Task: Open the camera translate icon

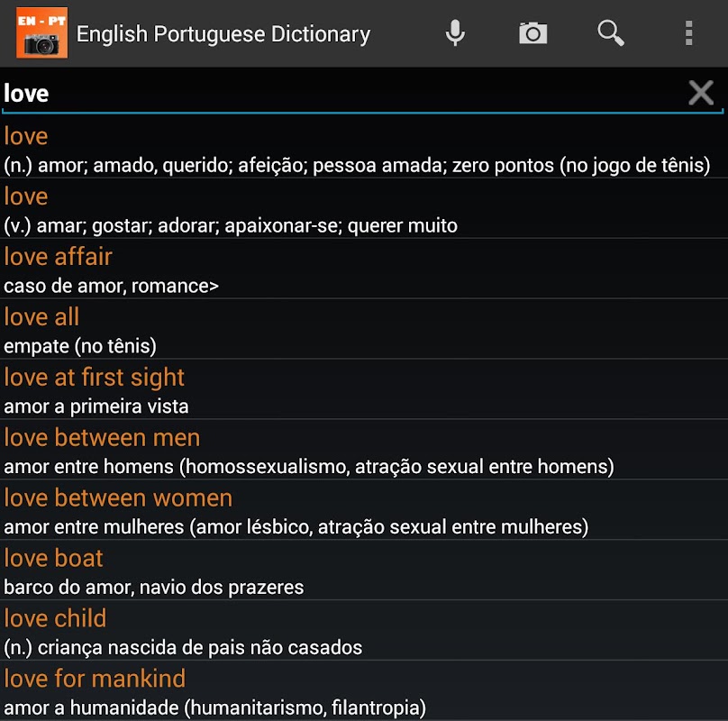Action: coord(532,33)
